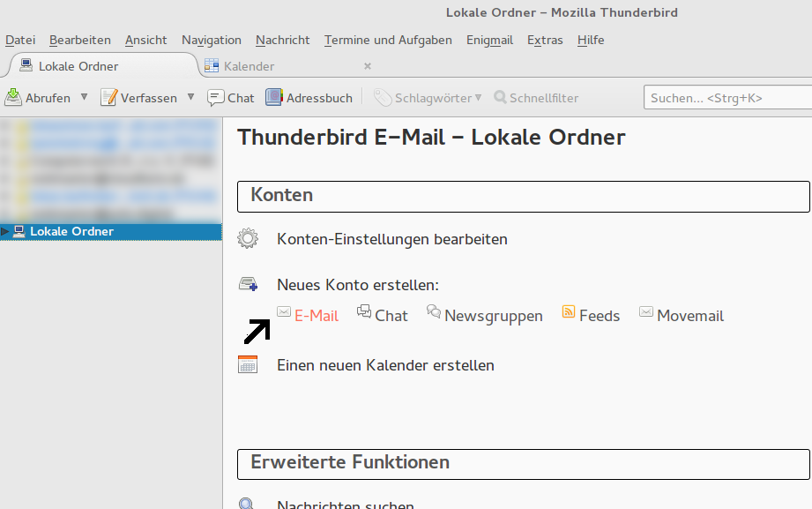812x509 pixels.
Task: Click the new account creation icon
Action: pos(247,284)
